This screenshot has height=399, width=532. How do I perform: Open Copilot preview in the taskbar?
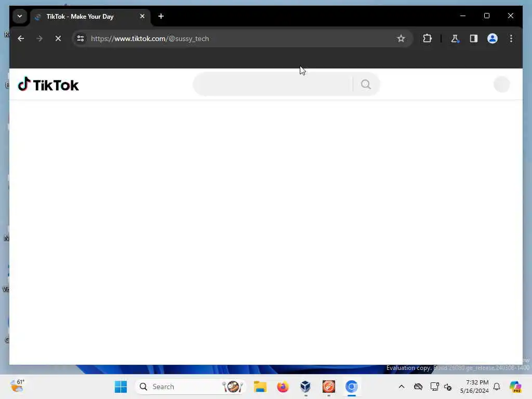[515, 387]
